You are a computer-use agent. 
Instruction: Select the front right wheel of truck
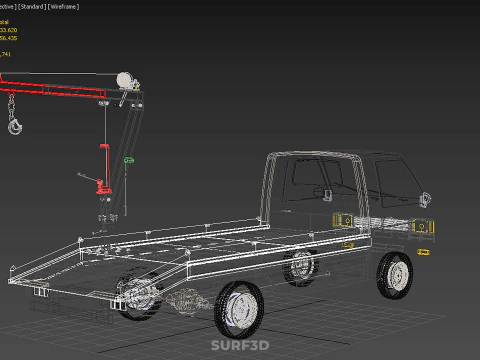[395, 276]
